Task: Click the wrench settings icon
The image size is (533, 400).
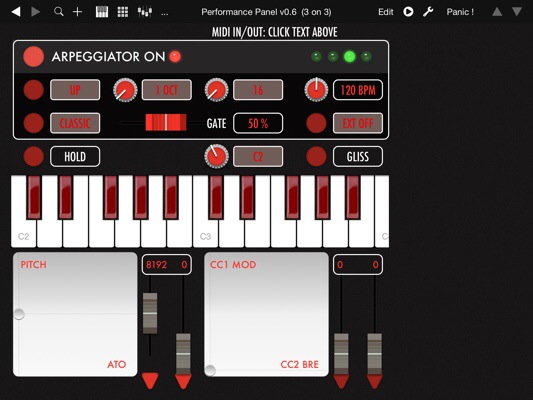Action: tap(428, 12)
